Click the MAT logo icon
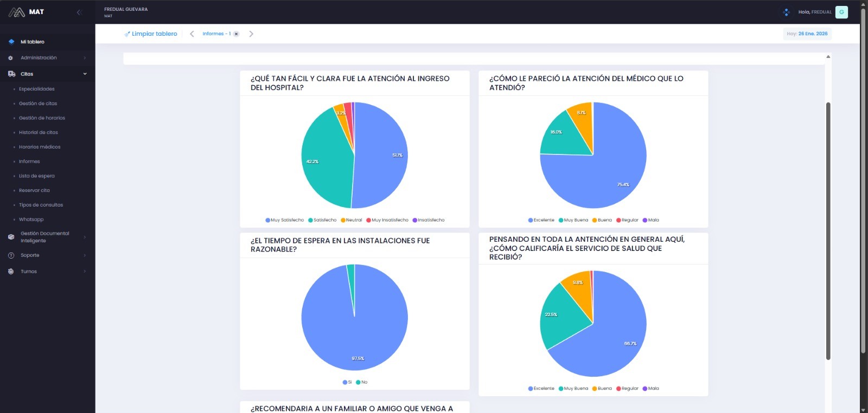This screenshot has height=413, width=868. tap(16, 12)
